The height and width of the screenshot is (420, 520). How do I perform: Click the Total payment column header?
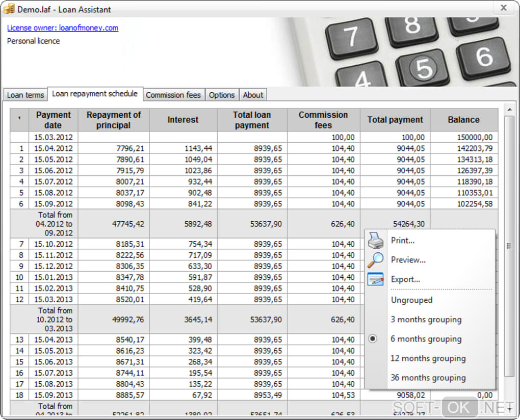395,120
